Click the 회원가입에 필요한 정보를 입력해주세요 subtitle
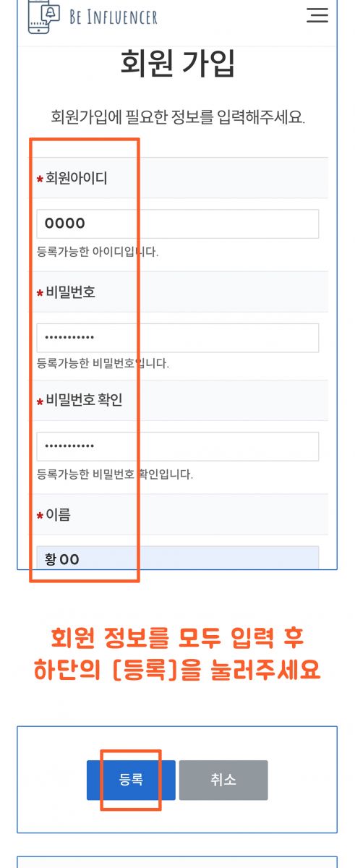 [178, 116]
